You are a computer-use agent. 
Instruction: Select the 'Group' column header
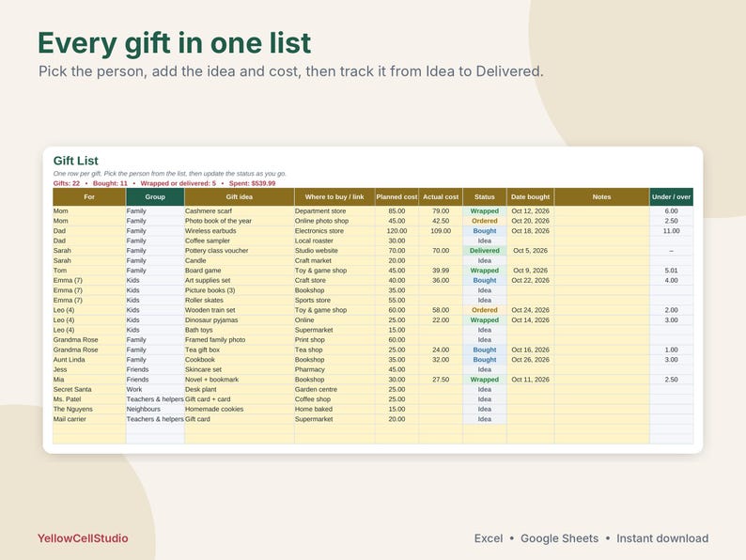point(155,197)
